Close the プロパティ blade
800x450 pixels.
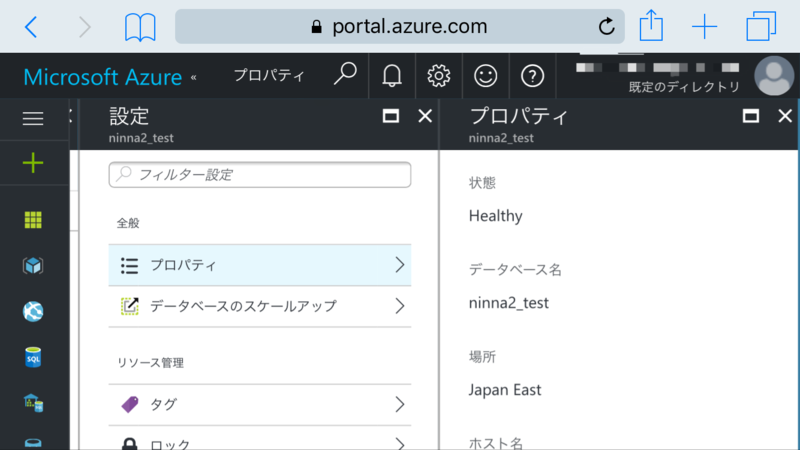point(785,116)
